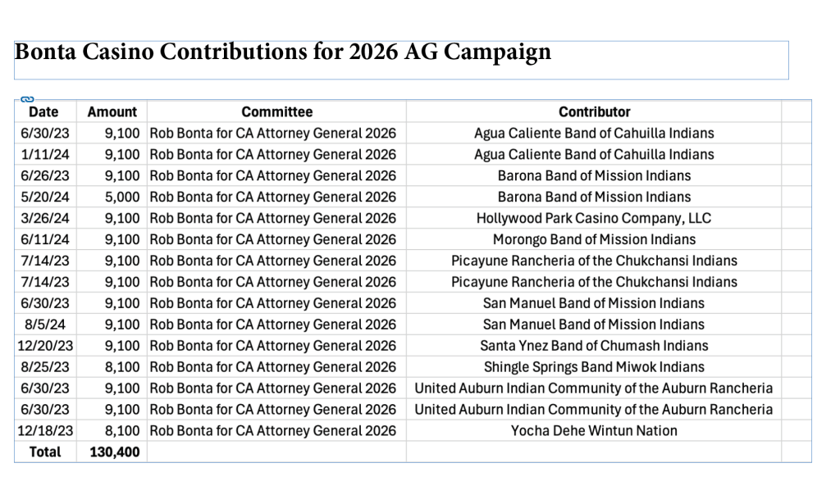Click the Contributor column header
Screen dimensions: 840x504
point(594,112)
